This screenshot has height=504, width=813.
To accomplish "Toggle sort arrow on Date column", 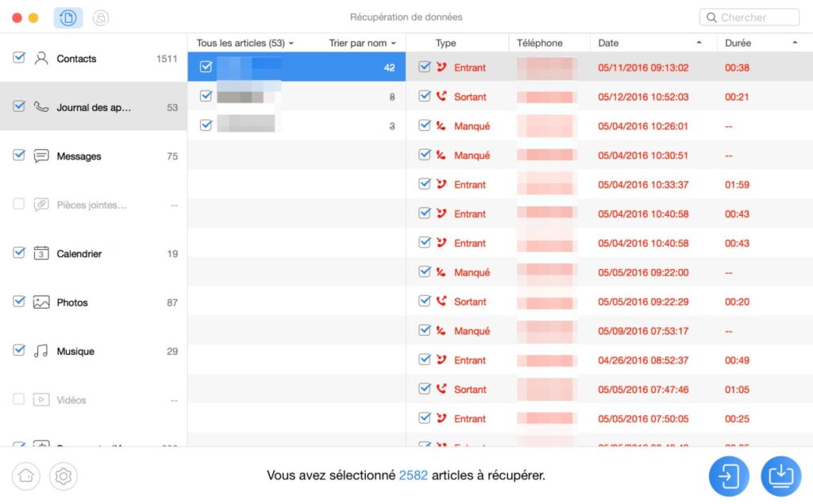I will [x=699, y=43].
